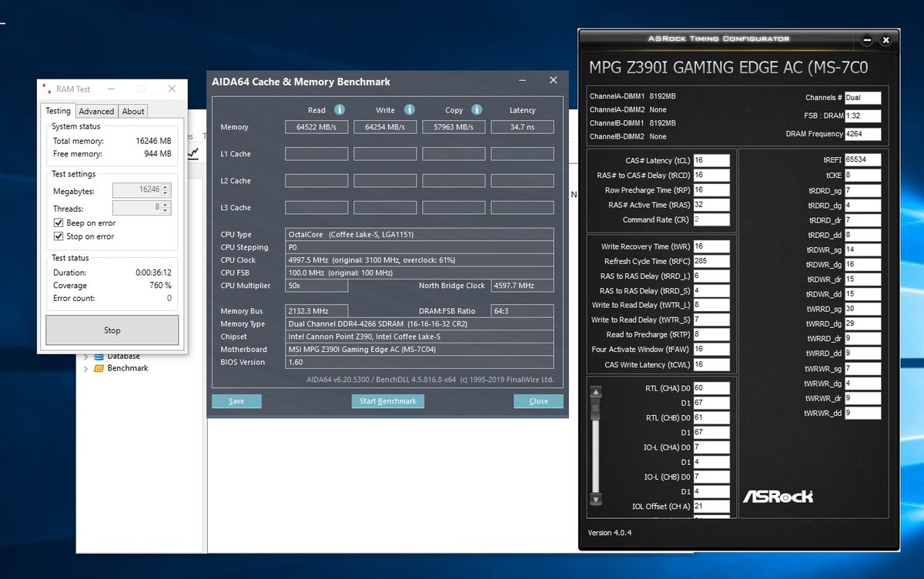Open the About tab in RAM Test
The height and width of the screenshot is (579, 924).
(x=133, y=111)
